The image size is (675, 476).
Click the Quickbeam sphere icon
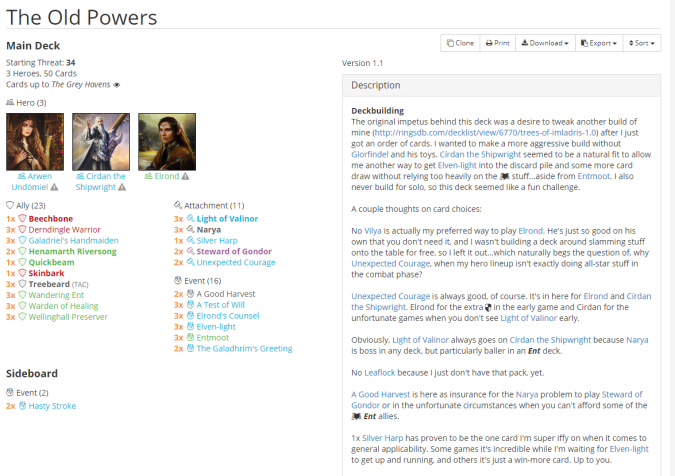pyautogui.click(x=22, y=262)
